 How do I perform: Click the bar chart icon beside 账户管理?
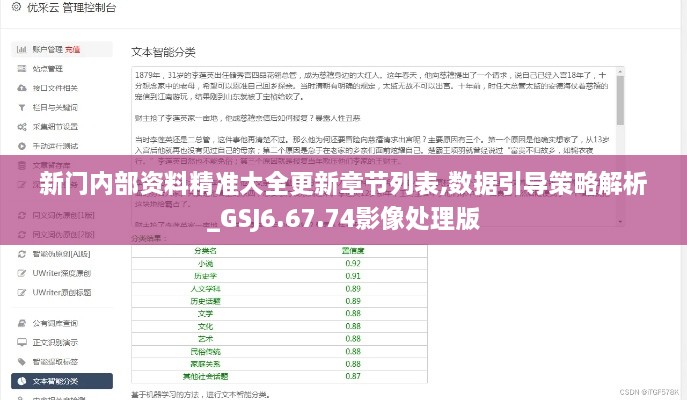21,50
